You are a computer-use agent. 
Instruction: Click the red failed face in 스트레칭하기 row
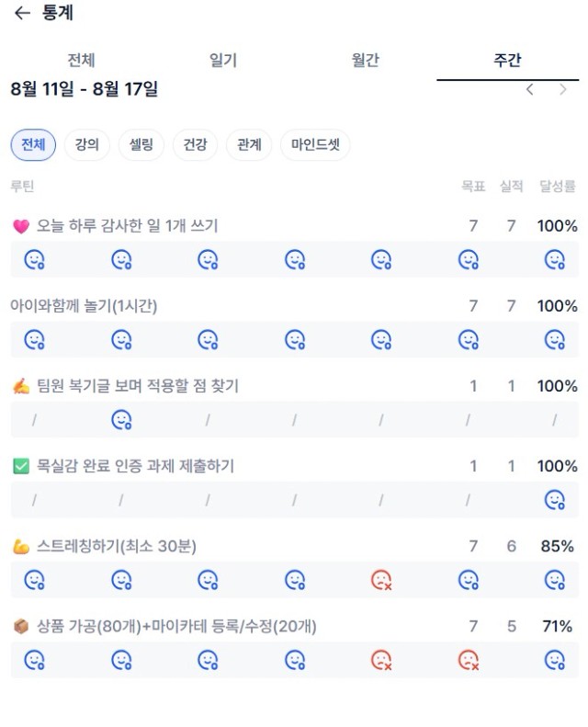click(381, 580)
